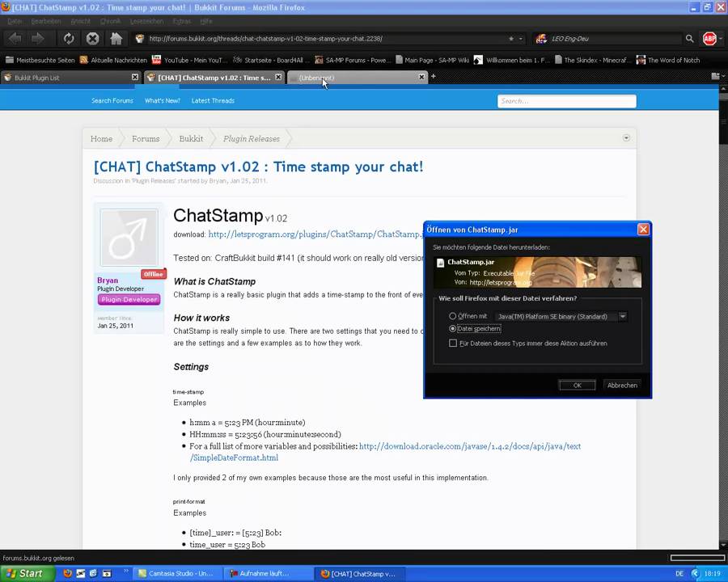Select the 'Datei speichern' radio option

tap(452, 329)
